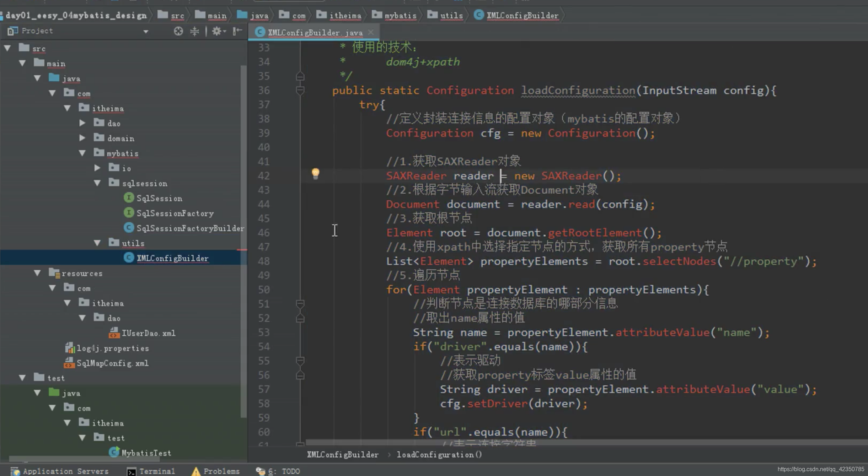Open IUserDao.xml mapper file

[148, 333]
